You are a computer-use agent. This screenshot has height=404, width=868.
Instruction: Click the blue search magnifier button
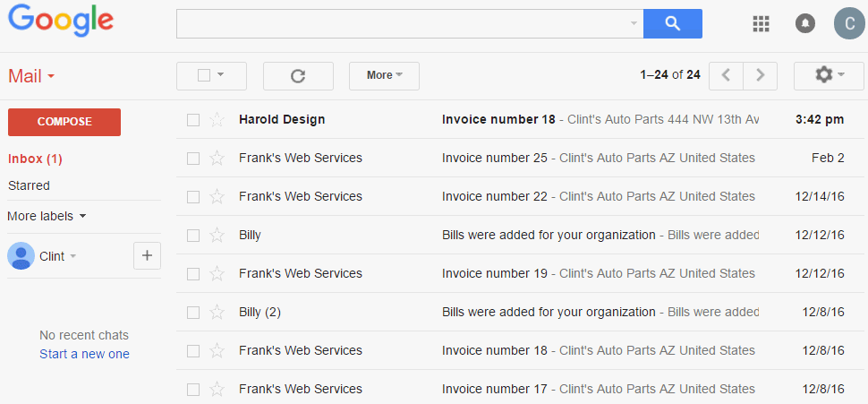coord(672,24)
